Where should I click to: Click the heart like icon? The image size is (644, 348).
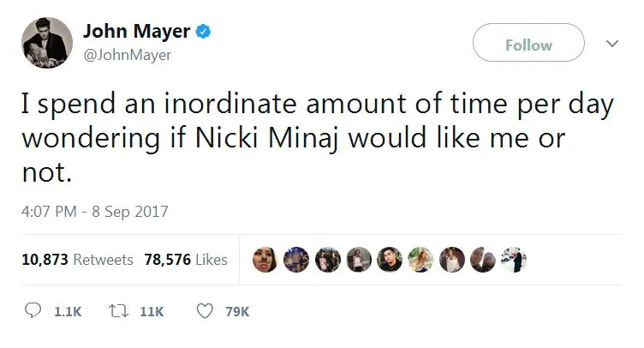coord(205,311)
